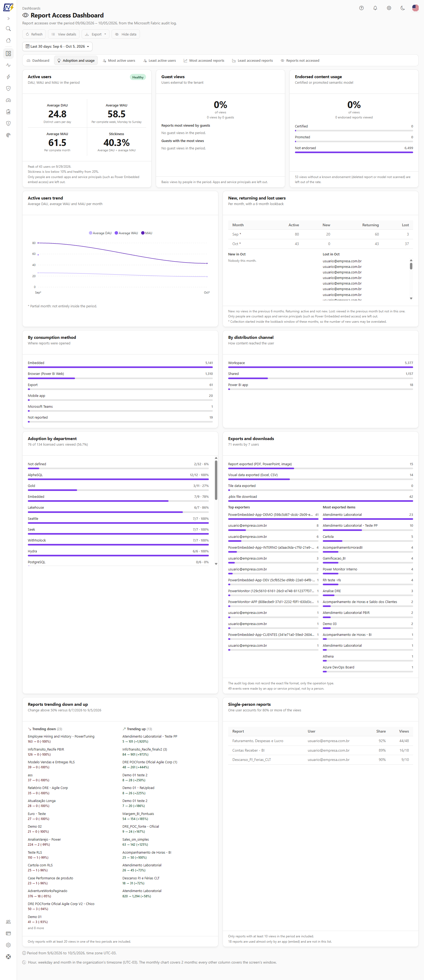Screen dimensions: 424x980
Task: Toggle Average WAU legend series
Action: [x=126, y=233]
